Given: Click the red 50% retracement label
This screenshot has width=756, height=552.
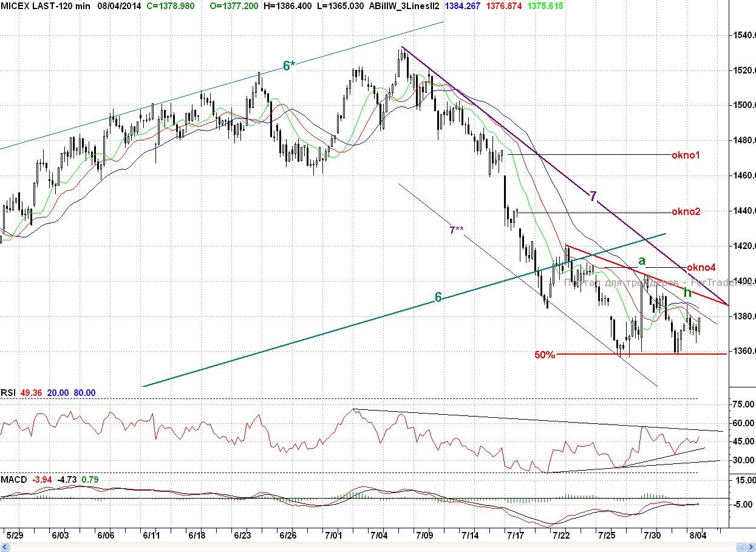Looking at the screenshot, I should (545, 355).
